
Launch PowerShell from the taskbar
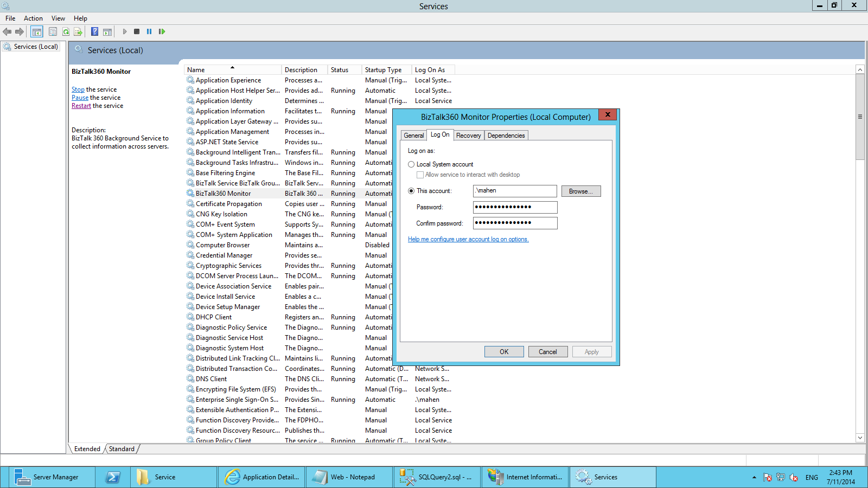tap(113, 477)
